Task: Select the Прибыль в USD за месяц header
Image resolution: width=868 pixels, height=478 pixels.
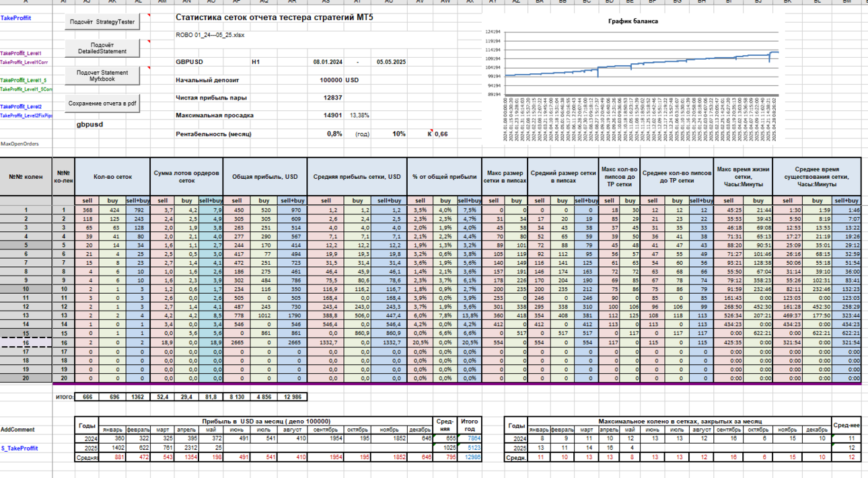Action: coord(266,420)
